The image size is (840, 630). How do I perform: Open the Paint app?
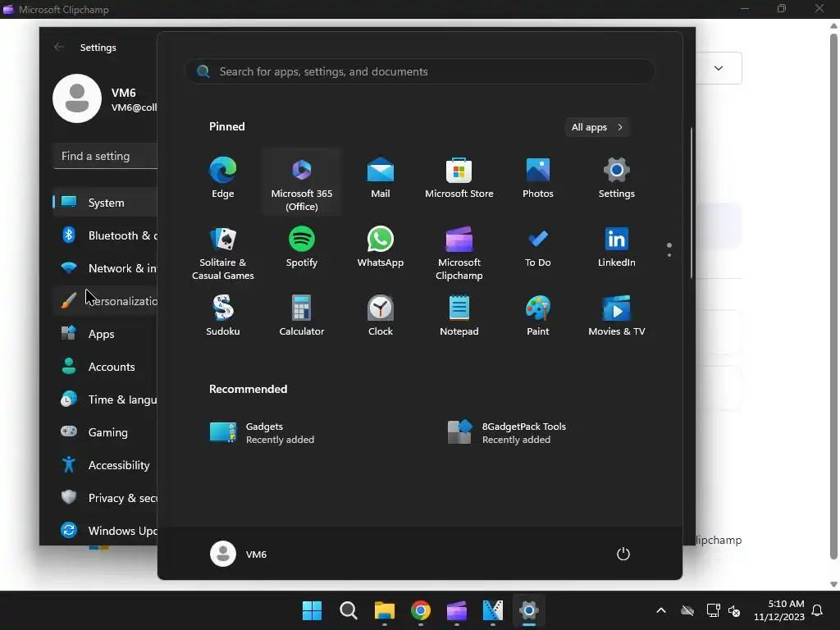point(538,316)
